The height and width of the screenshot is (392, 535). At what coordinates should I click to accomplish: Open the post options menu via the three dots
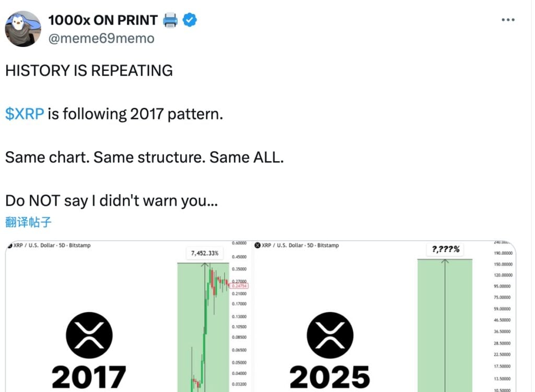tap(507, 19)
